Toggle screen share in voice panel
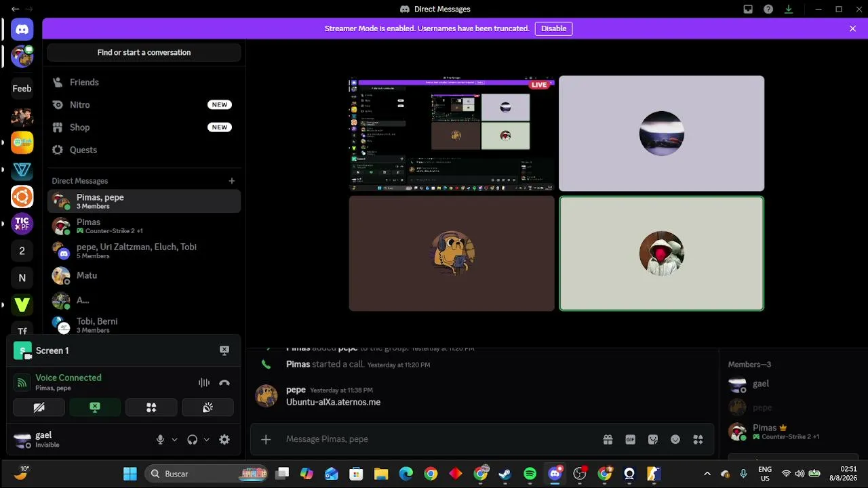 pyautogui.click(x=95, y=407)
